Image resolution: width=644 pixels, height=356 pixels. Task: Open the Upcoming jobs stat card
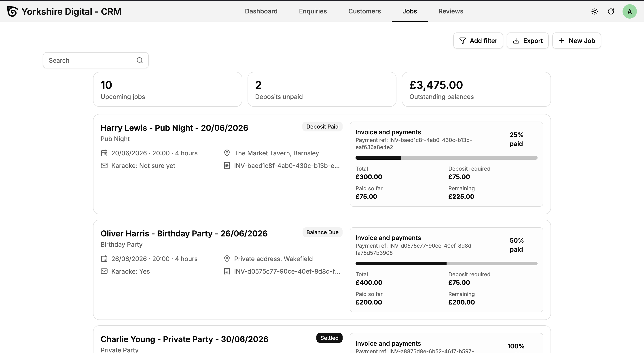click(167, 89)
